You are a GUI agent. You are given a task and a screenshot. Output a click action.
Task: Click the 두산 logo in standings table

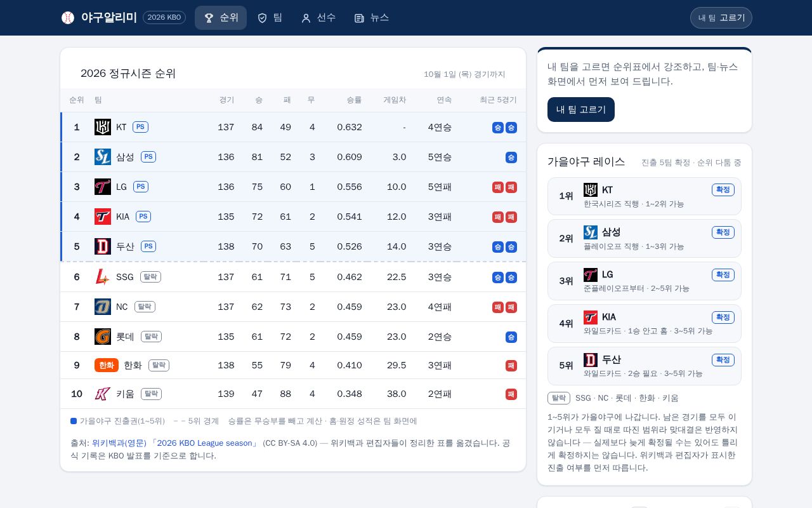pyautogui.click(x=103, y=246)
